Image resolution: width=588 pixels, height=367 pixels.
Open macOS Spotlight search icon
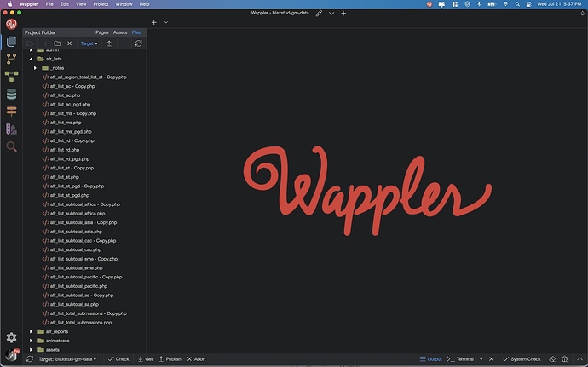coord(517,4)
